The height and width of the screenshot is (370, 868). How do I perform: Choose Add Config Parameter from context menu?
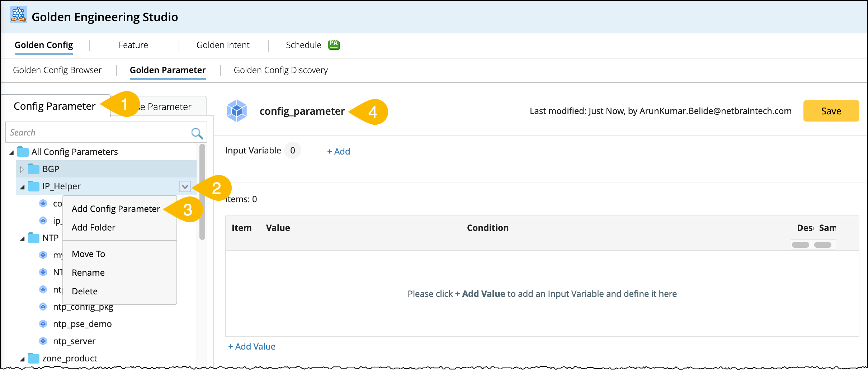tap(115, 209)
